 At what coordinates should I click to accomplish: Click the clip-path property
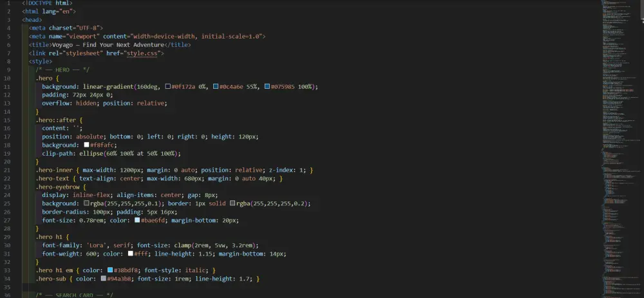click(x=57, y=154)
